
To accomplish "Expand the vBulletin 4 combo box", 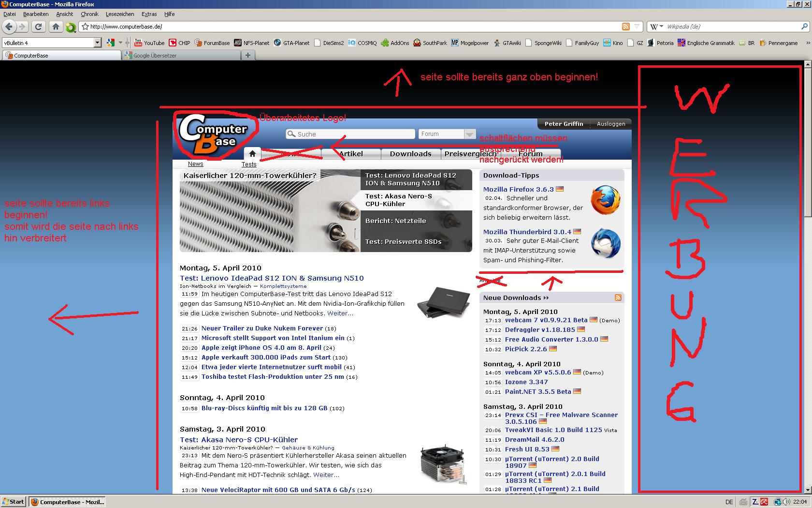I will (97, 43).
